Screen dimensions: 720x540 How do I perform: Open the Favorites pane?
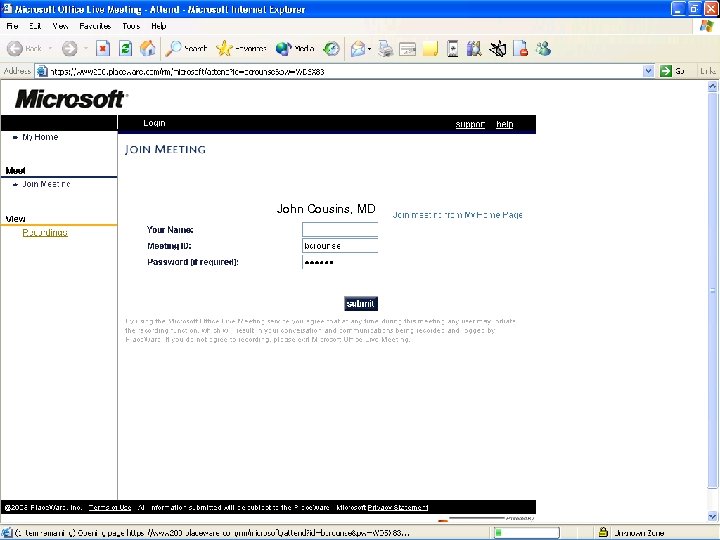(x=242, y=48)
